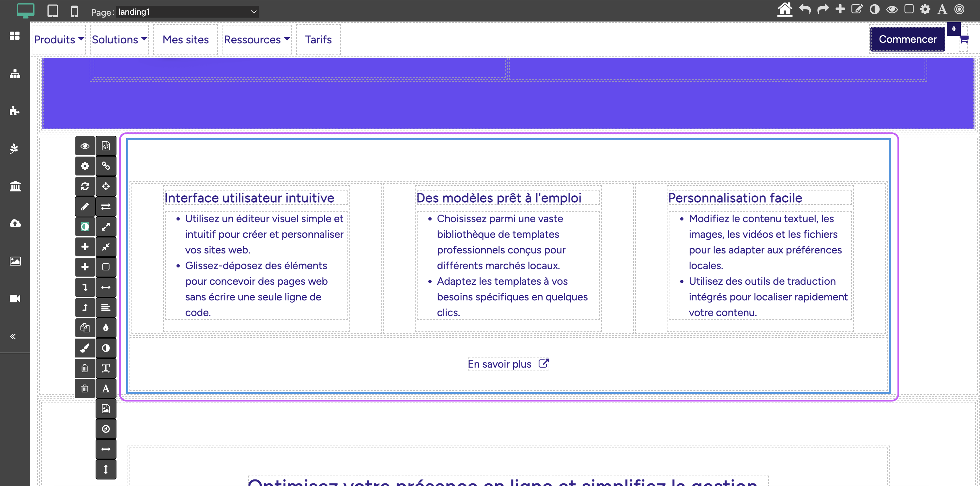Image resolution: width=980 pixels, height=486 pixels.
Task: Open the Tarifs menu item
Action: coord(318,39)
